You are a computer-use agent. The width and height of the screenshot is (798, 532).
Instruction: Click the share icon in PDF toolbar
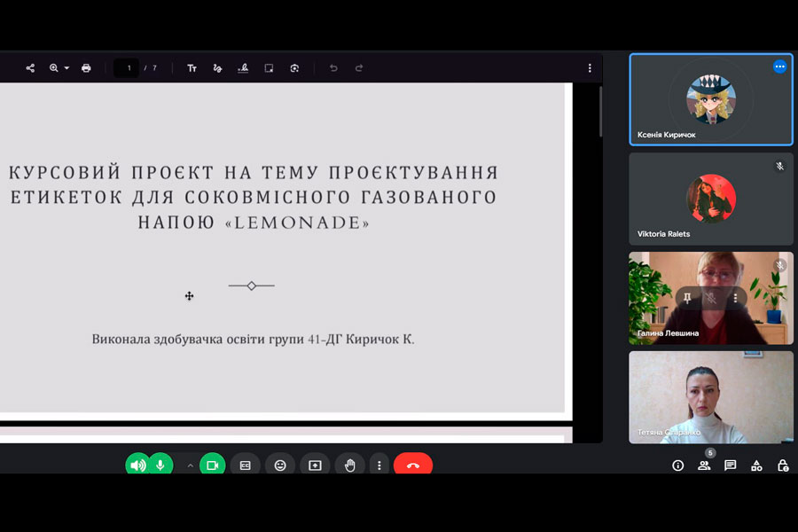[30, 67]
